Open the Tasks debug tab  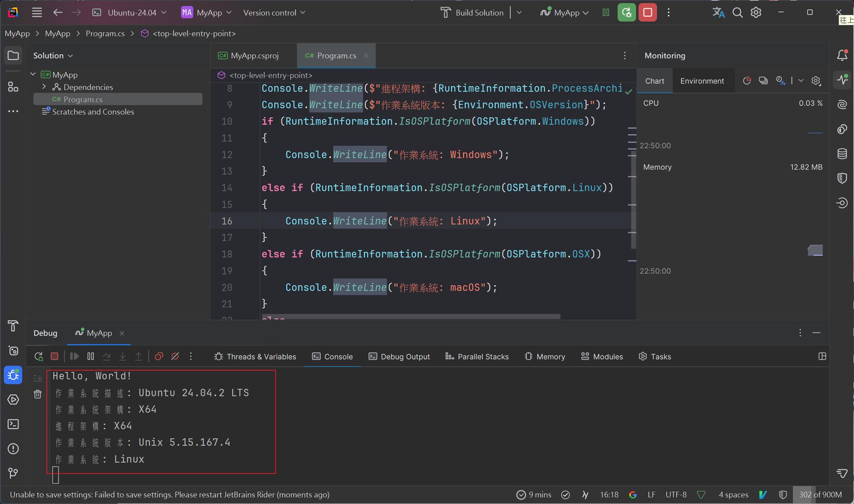pyautogui.click(x=655, y=356)
